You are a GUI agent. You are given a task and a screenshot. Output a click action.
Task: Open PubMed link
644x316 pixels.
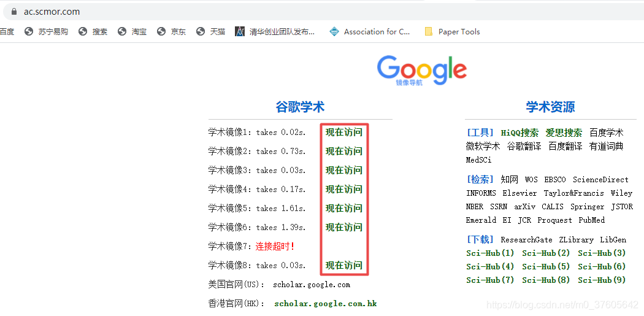(591, 220)
